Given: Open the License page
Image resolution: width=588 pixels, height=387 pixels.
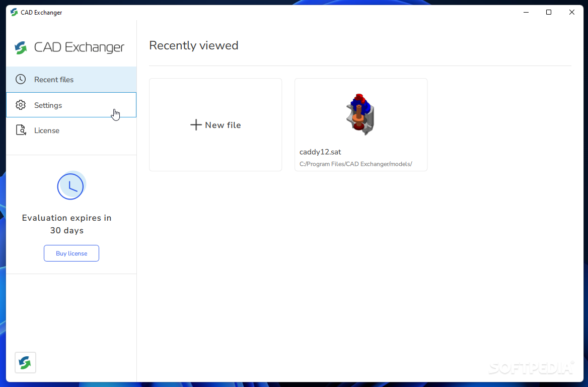Looking at the screenshot, I should click(71, 130).
